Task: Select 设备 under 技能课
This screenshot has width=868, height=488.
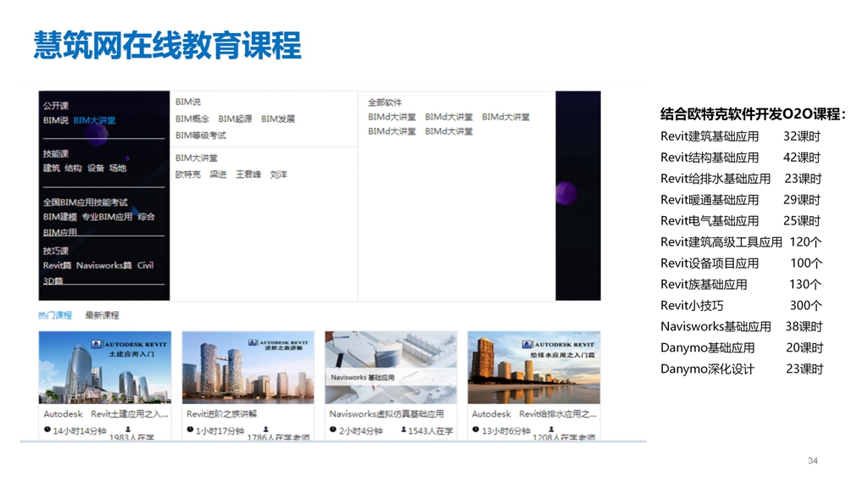Action: coord(95,169)
